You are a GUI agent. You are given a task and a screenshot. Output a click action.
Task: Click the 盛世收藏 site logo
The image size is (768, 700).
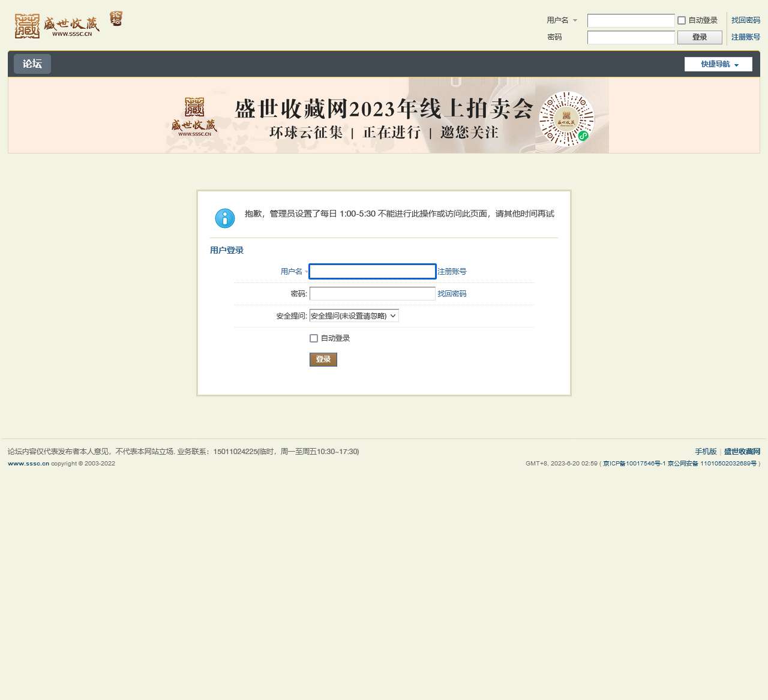coord(57,26)
